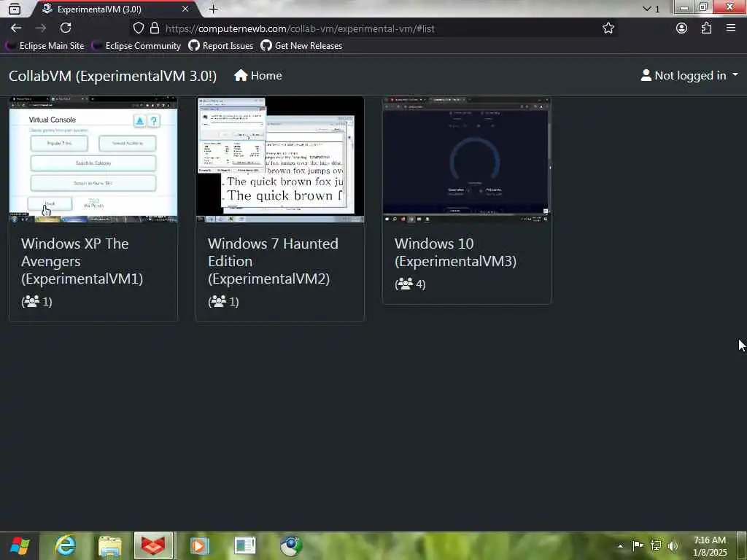Go back with the browser back arrow

[x=16, y=28]
